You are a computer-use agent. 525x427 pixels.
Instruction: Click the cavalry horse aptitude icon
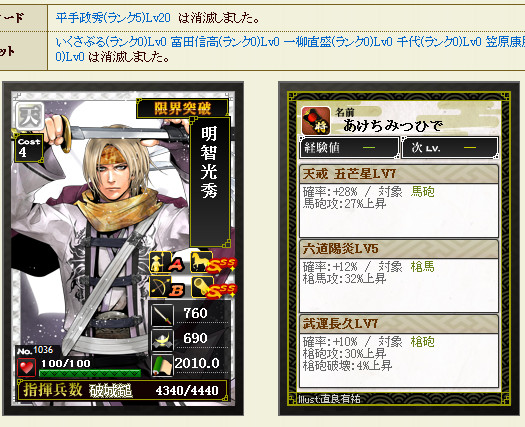[x=201, y=262]
